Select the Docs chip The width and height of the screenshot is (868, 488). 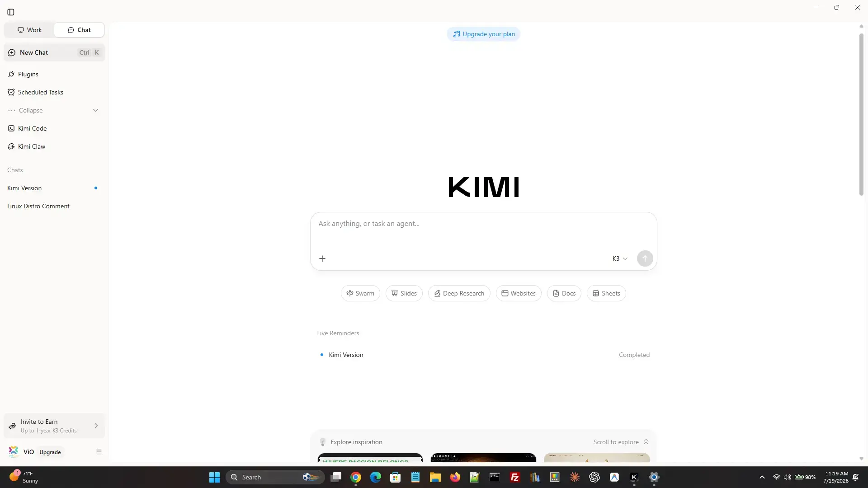pos(564,293)
